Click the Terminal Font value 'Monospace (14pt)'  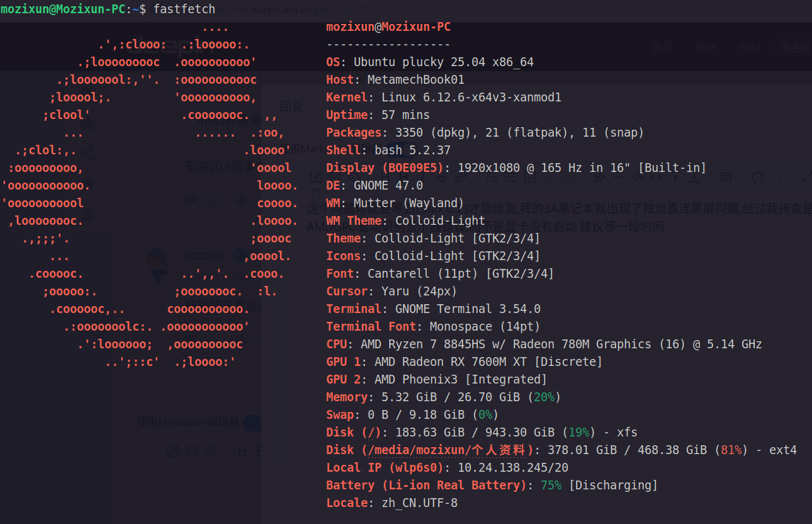pyautogui.click(x=485, y=327)
